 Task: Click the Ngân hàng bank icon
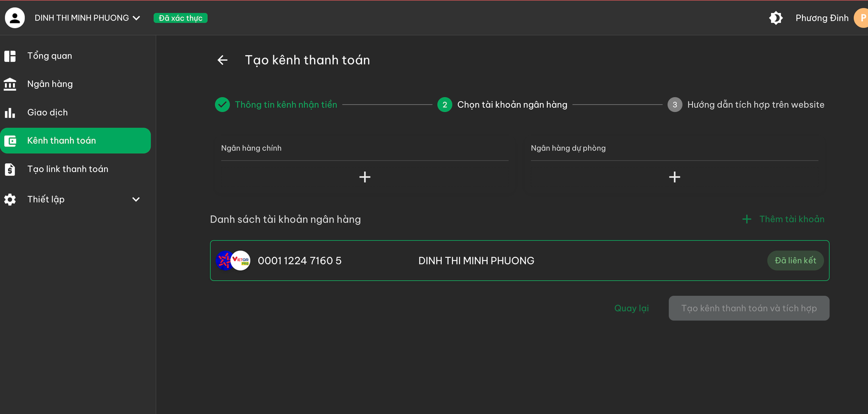[10, 84]
